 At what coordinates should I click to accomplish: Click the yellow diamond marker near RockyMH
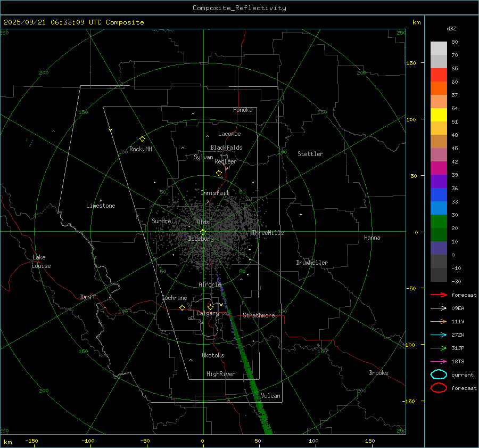tap(142, 139)
